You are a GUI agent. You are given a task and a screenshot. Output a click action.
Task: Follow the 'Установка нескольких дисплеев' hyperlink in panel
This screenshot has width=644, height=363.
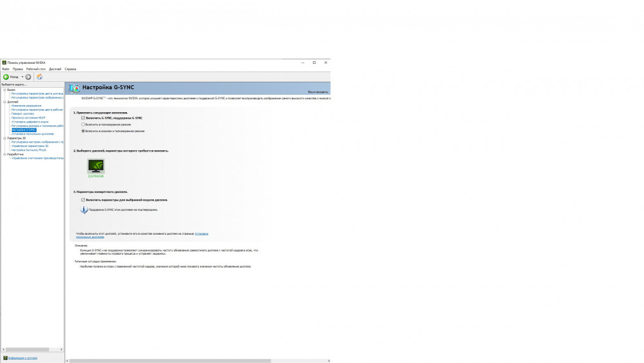[201, 233]
